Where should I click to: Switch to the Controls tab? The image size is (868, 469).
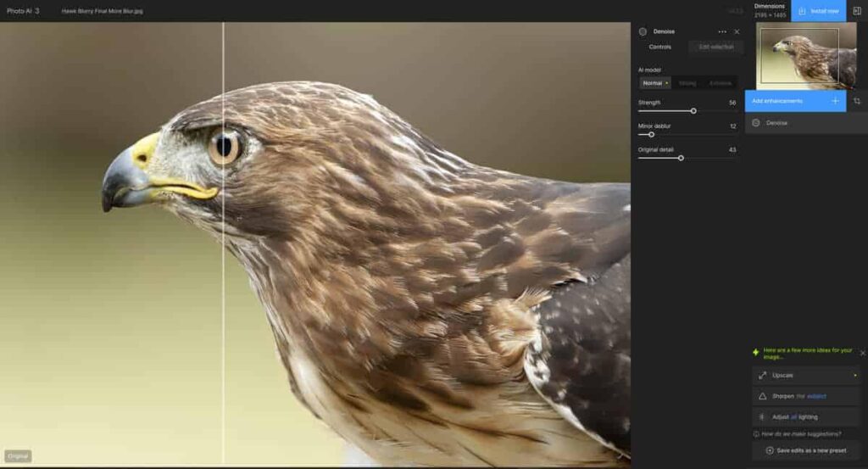point(659,47)
